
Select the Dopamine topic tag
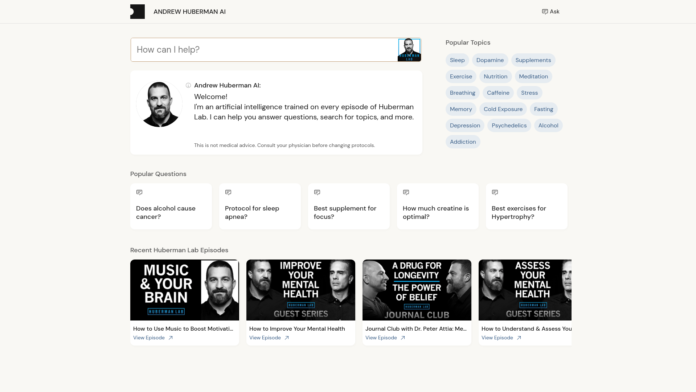click(490, 60)
